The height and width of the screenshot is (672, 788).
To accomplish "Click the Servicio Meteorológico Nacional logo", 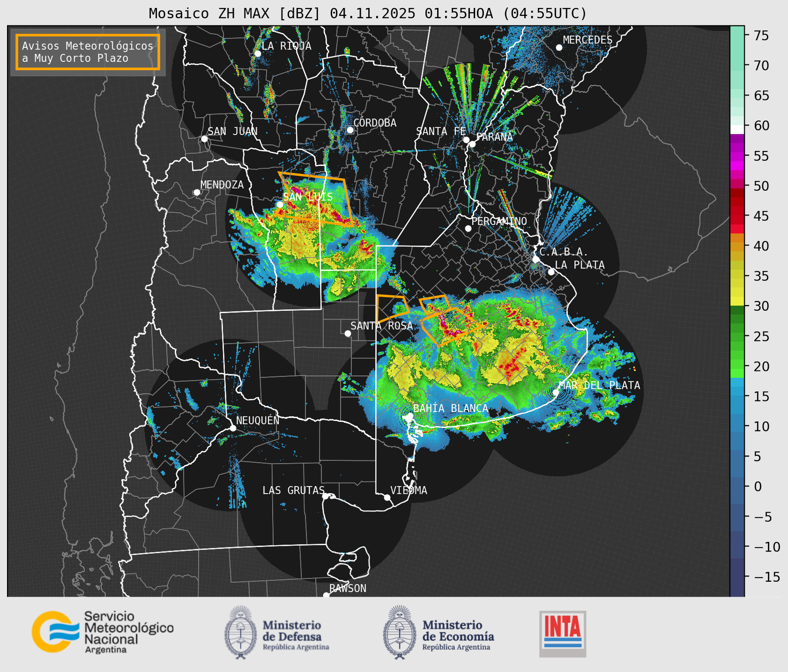I will (x=103, y=632).
